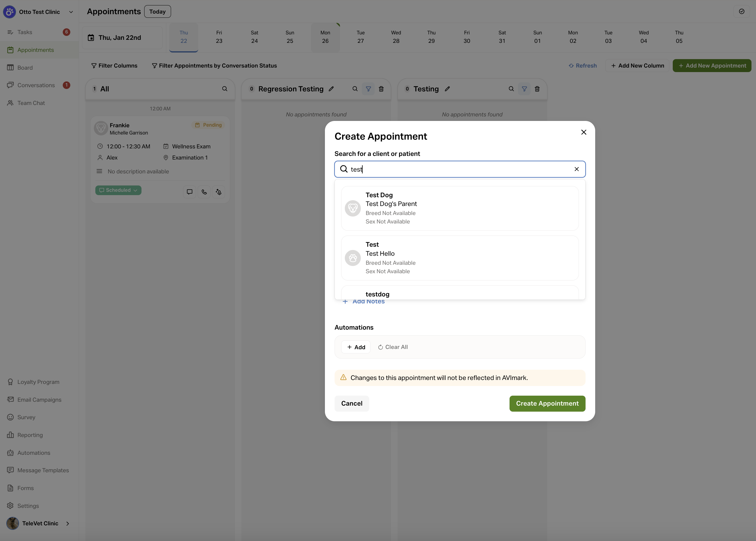Go to Message Templates in sidebar
Viewport: 756px width, 541px height.
tap(43, 470)
